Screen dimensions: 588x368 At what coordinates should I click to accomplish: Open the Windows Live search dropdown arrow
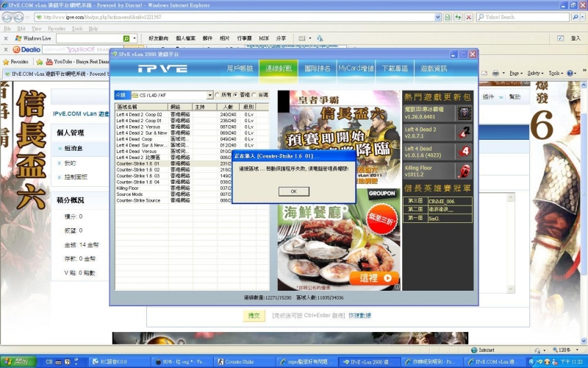click(135, 38)
